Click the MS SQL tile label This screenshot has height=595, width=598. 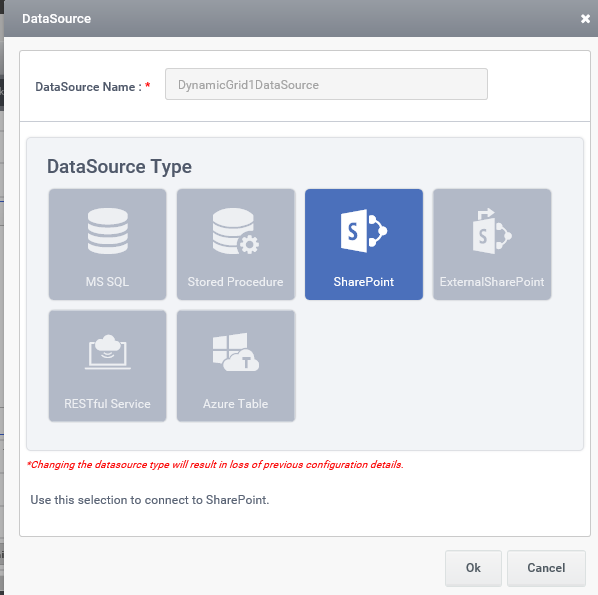pyautogui.click(x=108, y=282)
